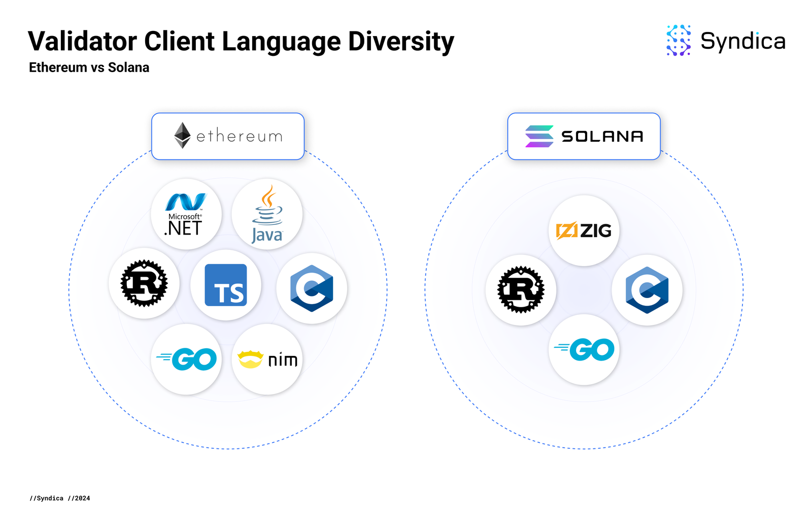Click the C logo in Solana's cluster
Screen dimensions: 812x523
click(x=647, y=290)
